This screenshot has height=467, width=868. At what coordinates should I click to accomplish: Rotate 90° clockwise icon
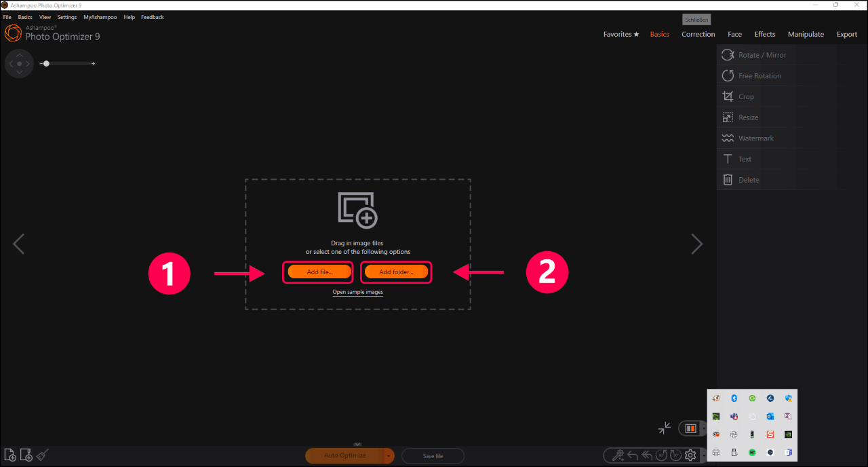point(675,455)
